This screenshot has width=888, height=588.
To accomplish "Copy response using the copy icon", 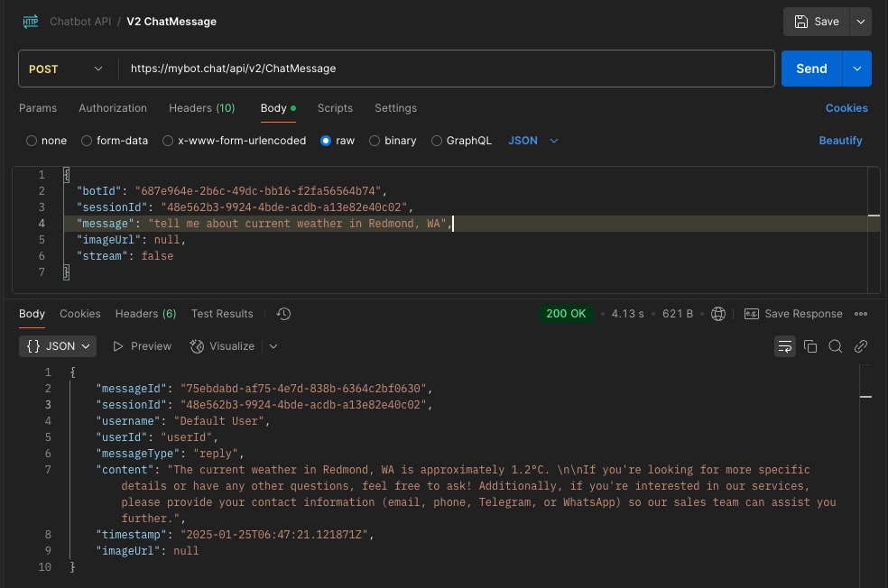I will 810,346.
